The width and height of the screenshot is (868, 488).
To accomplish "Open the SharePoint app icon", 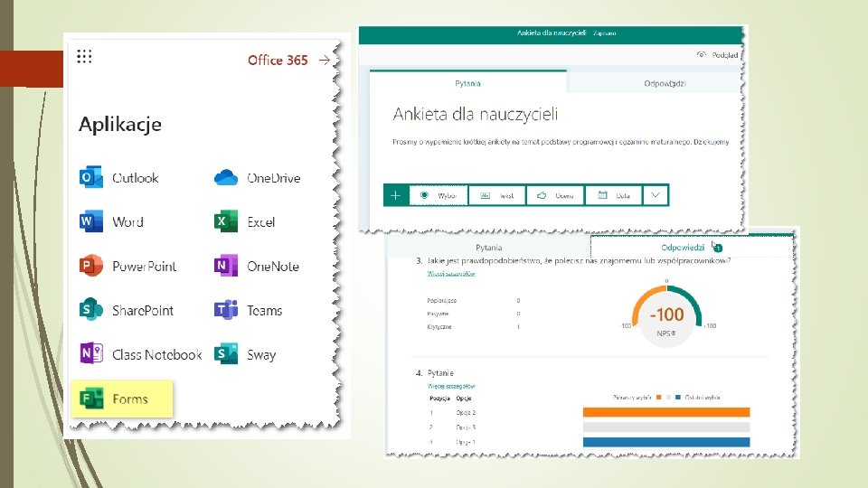I will click(x=91, y=310).
